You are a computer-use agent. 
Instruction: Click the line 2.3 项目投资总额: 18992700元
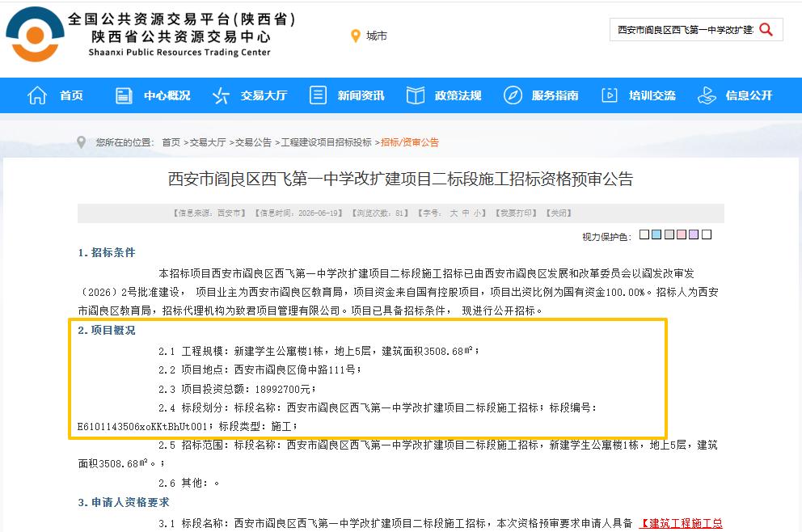click(x=238, y=389)
